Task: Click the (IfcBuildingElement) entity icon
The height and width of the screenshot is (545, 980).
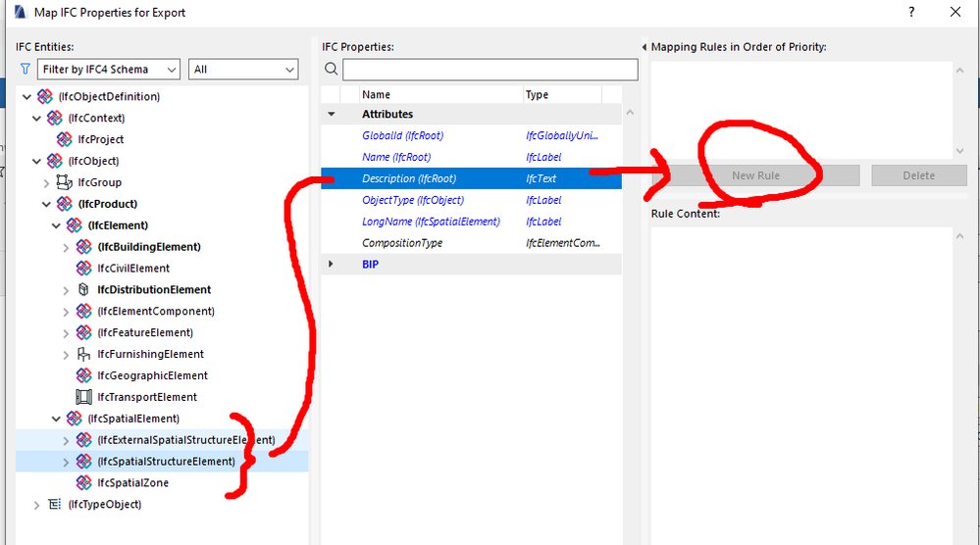Action: (83, 247)
